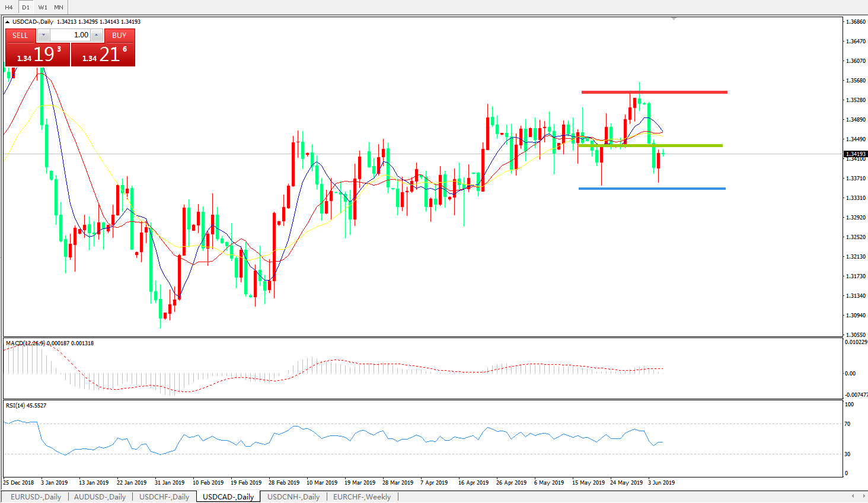
Task: Open the EURUSD-,Daily chart tab
Action: click(x=36, y=497)
